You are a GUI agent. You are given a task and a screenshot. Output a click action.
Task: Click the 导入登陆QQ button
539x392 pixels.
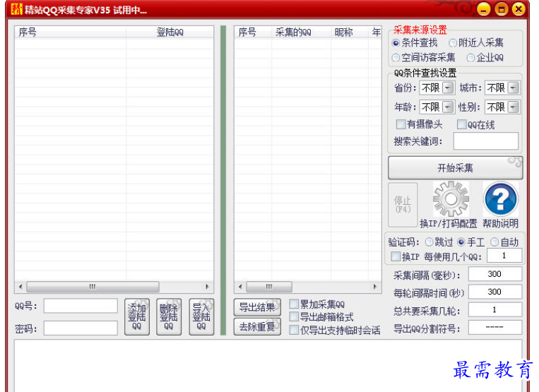click(x=201, y=316)
